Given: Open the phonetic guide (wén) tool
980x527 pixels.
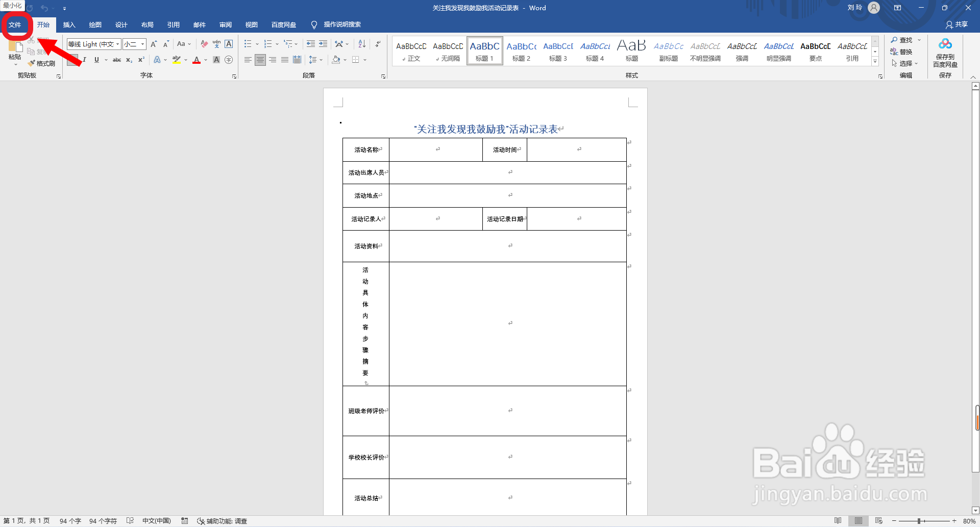Looking at the screenshot, I should click(x=216, y=44).
